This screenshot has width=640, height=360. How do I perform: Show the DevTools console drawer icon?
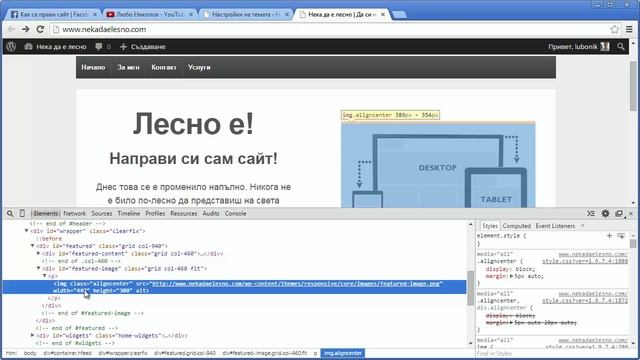[x=591, y=213]
